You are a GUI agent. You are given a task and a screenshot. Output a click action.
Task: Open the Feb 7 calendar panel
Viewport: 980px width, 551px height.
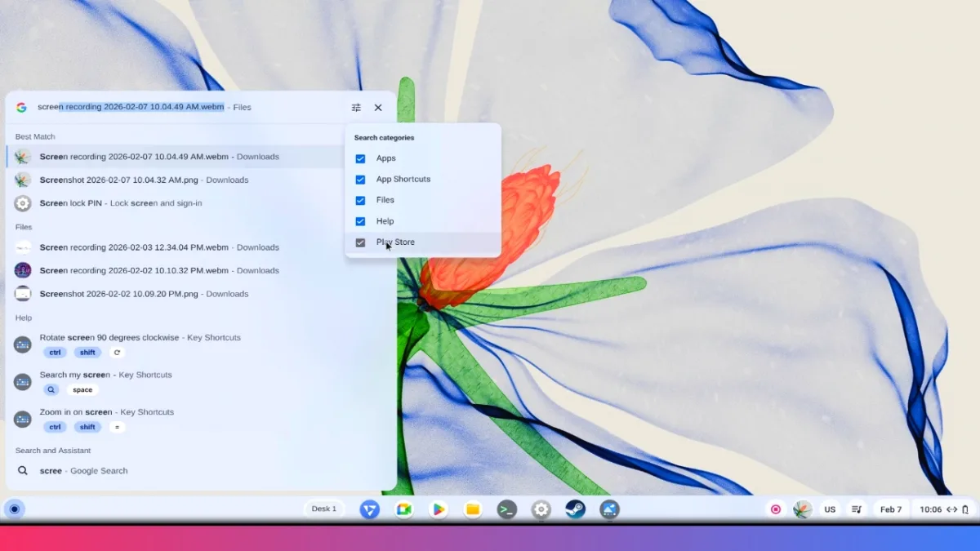click(890, 509)
